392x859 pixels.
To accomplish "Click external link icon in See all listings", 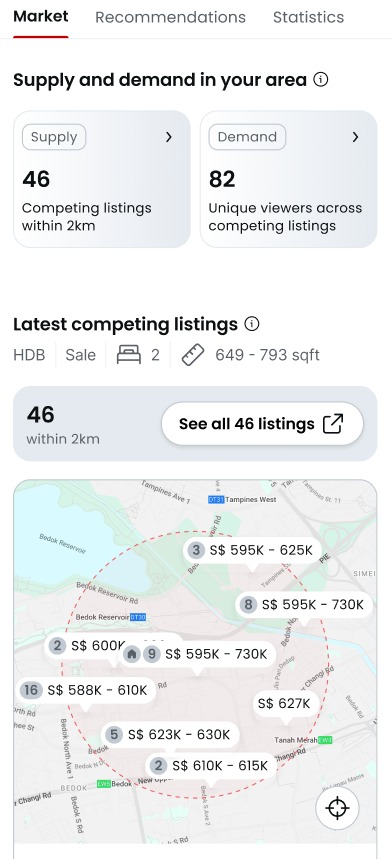I will [333, 423].
